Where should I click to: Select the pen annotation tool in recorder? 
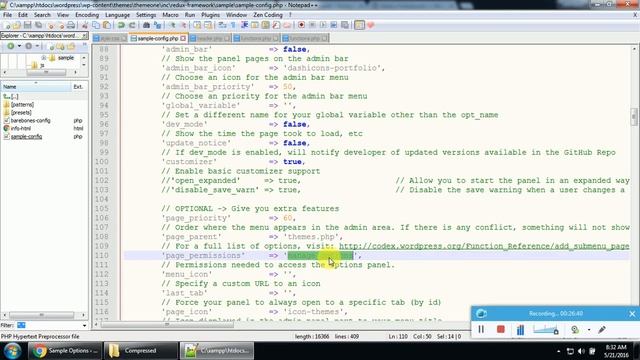coord(602,329)
